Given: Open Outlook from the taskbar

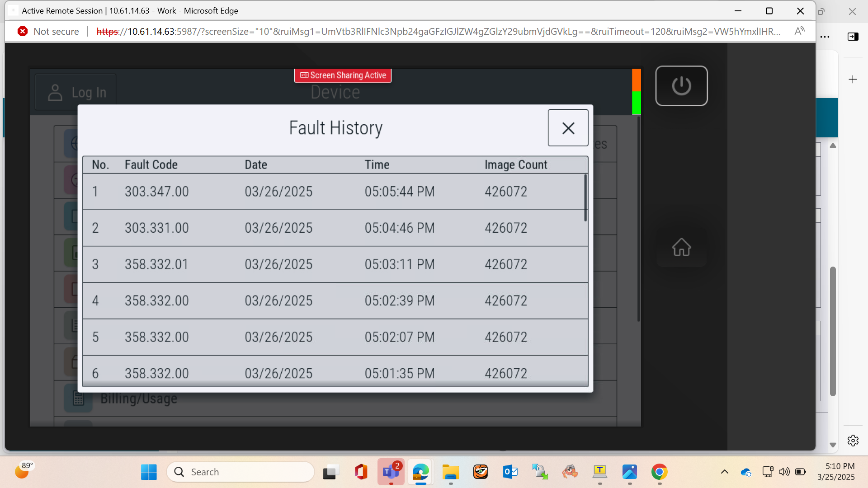Looking at the screenshot, I should (x=510, y=472).
